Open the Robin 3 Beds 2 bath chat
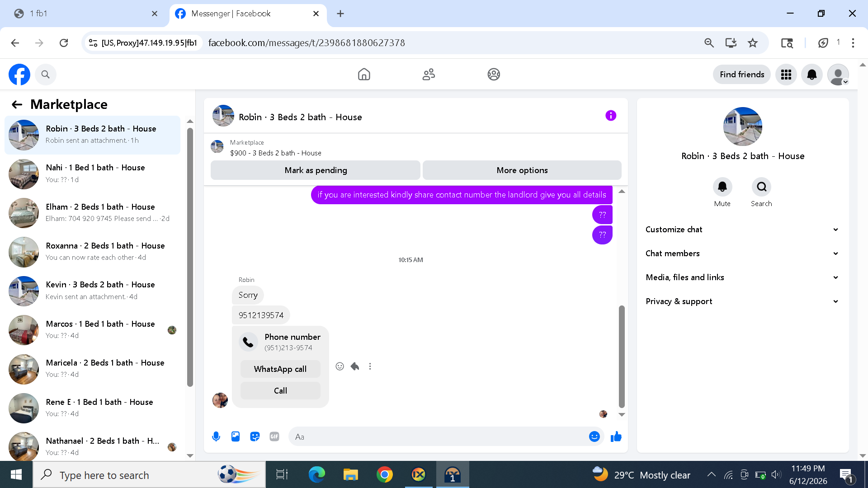Viewport: 868px width, 488px height. pos(93,135)
